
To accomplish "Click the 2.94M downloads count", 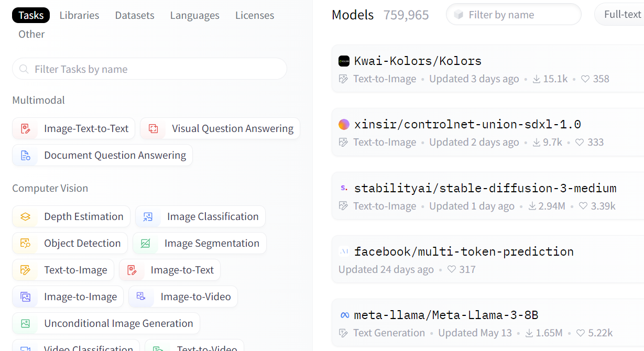I will 552,206.
